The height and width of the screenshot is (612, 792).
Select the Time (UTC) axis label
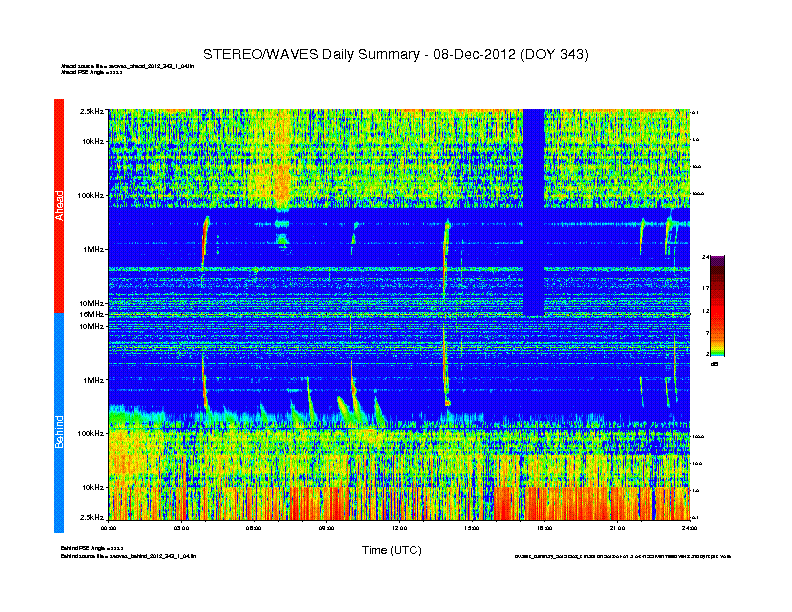tap(390, 550)
